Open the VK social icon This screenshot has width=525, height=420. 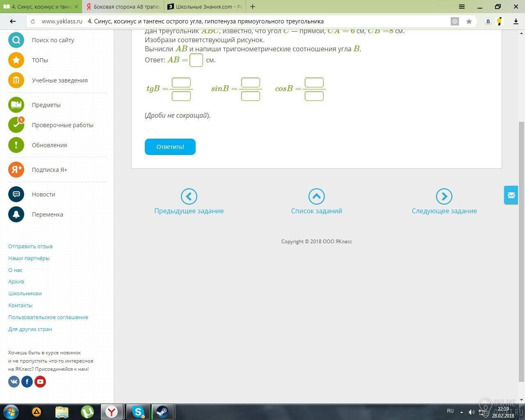click(14, 382)
